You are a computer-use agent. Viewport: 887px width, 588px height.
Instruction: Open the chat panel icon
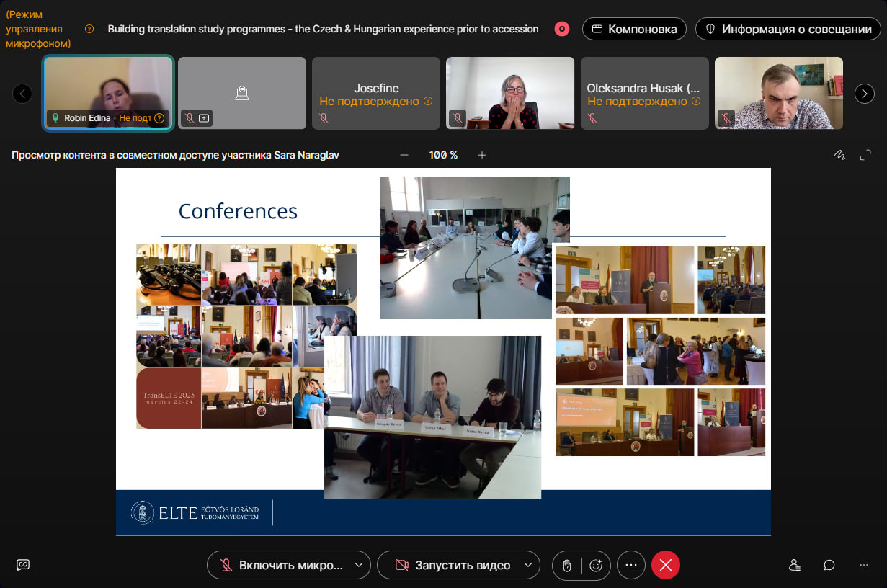click(829, 565)
